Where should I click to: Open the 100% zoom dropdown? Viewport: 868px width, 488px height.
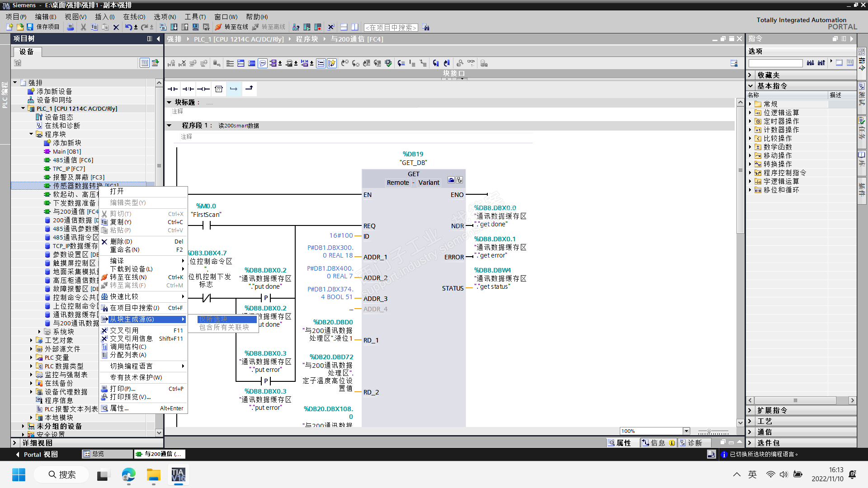[686, 431]
